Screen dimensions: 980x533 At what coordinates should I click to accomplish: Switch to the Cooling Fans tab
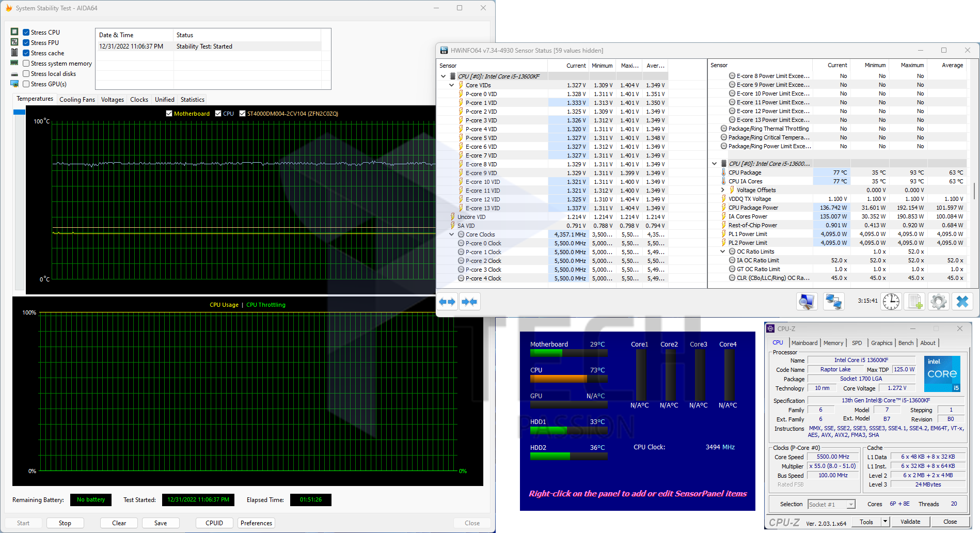pos(77,100)
